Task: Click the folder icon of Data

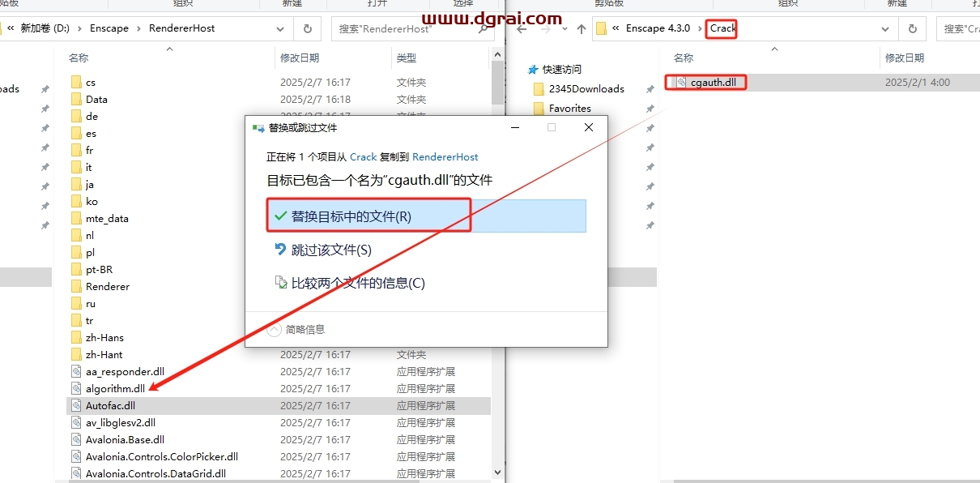Action: pos(77,99)
